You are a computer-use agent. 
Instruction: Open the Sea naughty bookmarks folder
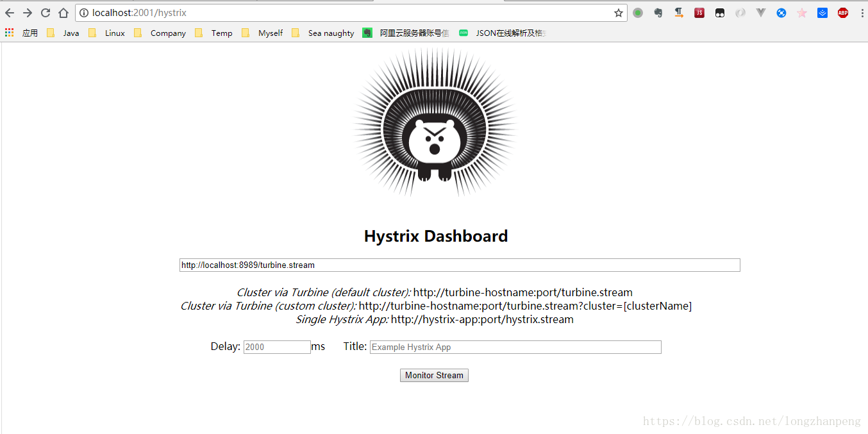(x=322, y=33)
